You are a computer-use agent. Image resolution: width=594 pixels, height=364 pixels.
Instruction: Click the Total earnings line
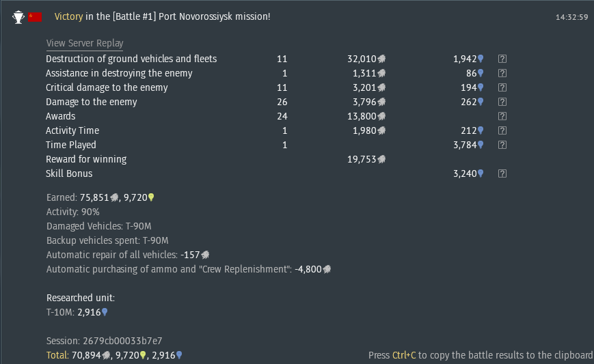tap(114, 355)
